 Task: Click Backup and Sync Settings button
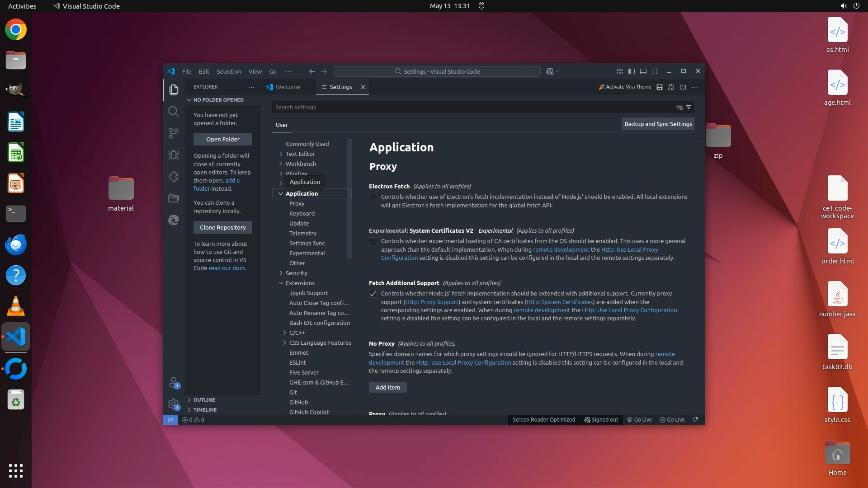[658, 124]
